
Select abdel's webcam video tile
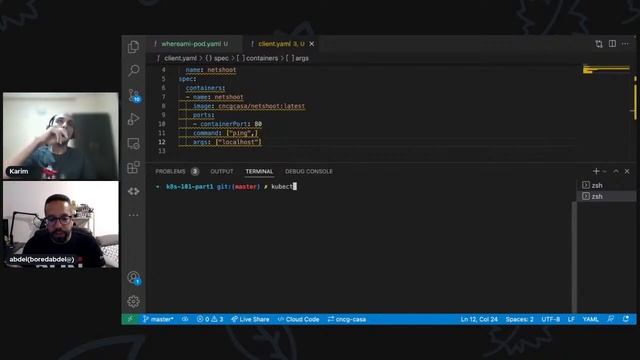tap(61, 224)
